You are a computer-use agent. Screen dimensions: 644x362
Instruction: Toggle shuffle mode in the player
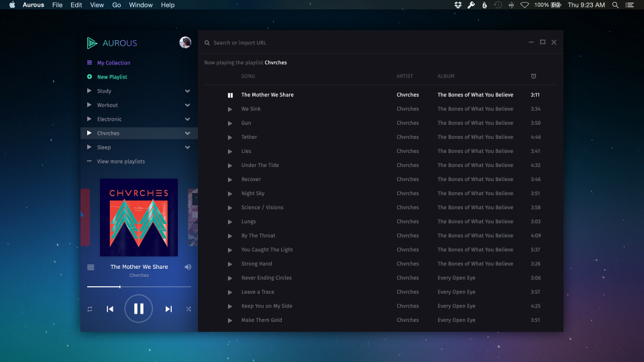tap(189, 309)
